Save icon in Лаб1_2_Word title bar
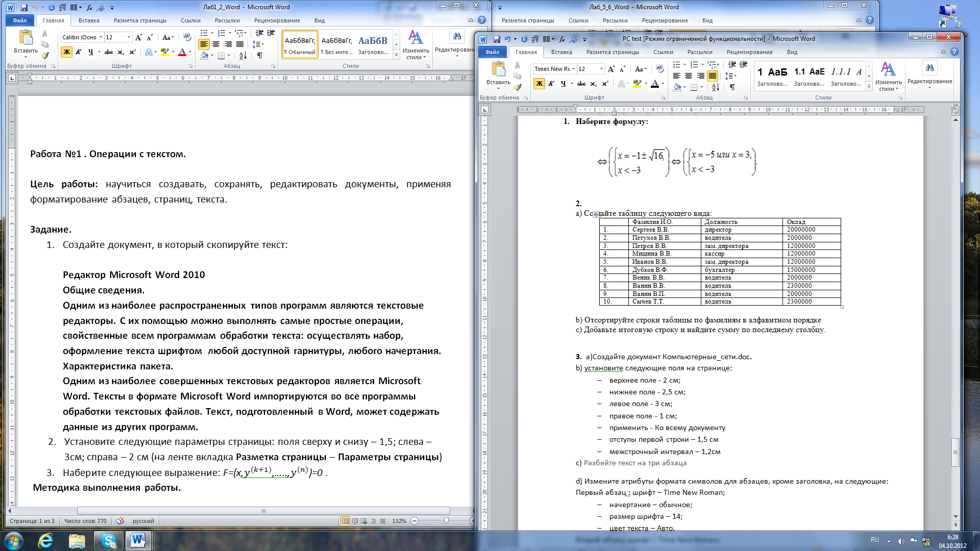The image size is (980, 551). pos(24,8)
